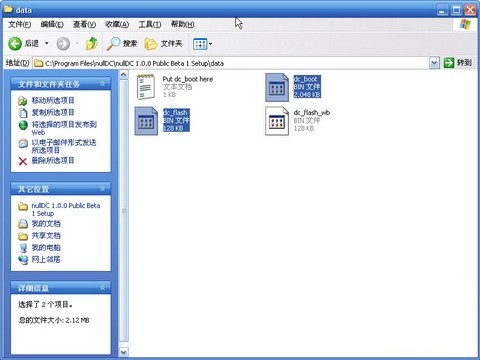Open the 编辑(E) menu
Screen dimensions: 480x360
click(x=52, y=24)
